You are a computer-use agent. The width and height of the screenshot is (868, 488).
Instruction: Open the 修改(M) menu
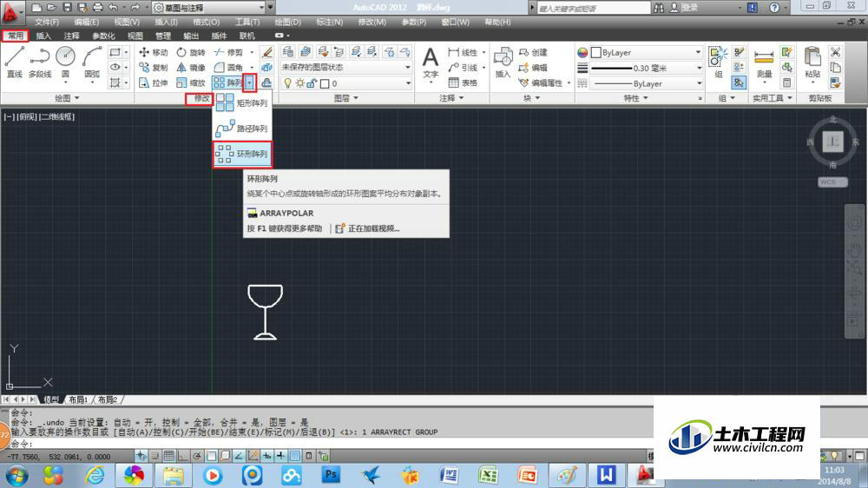[x=372, y=23]
